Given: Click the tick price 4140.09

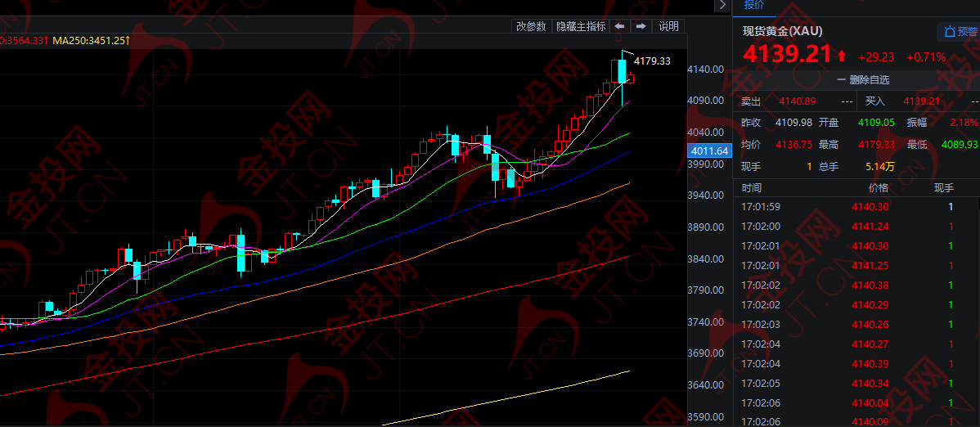Looking at the screenshot, I should pos(870,421).
